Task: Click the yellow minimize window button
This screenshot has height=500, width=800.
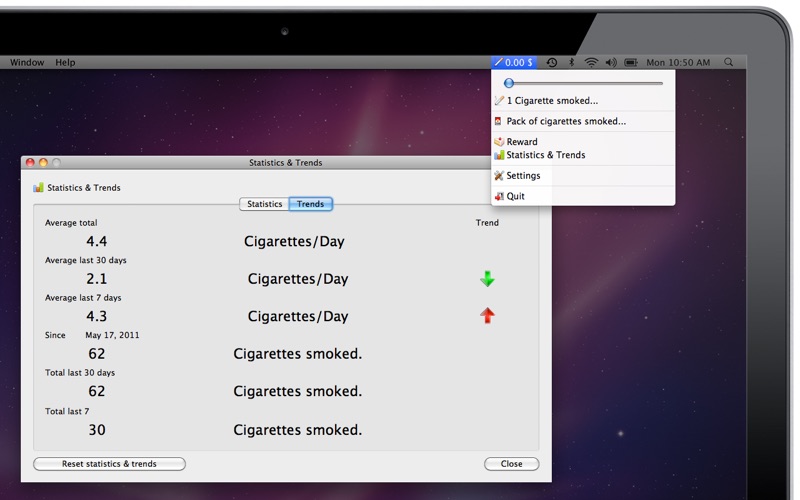Action: (x=43, y=162)
